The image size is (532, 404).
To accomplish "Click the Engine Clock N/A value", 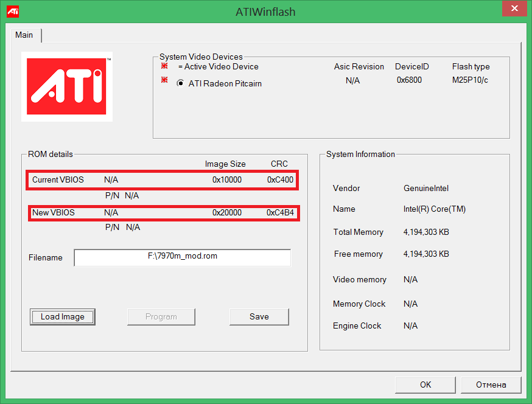I will point(410,326).
